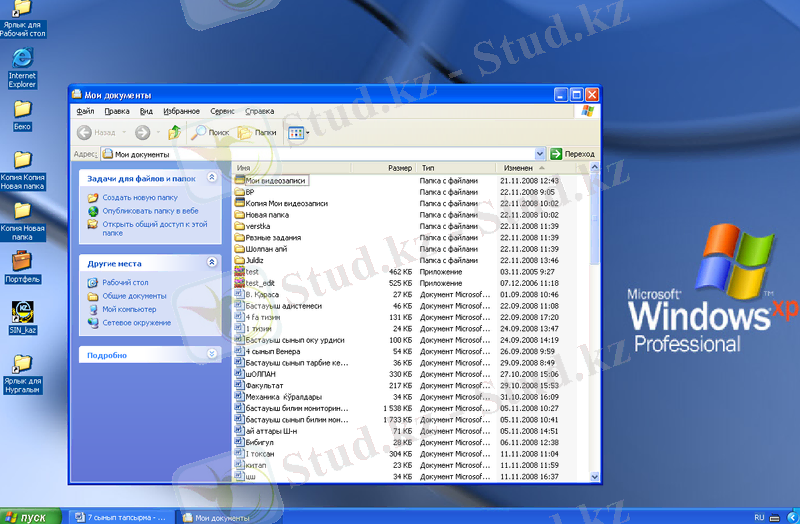
Task: Click the Back (Назад) toolbar button
Action: pyautogui.click(x=95, y=132)
